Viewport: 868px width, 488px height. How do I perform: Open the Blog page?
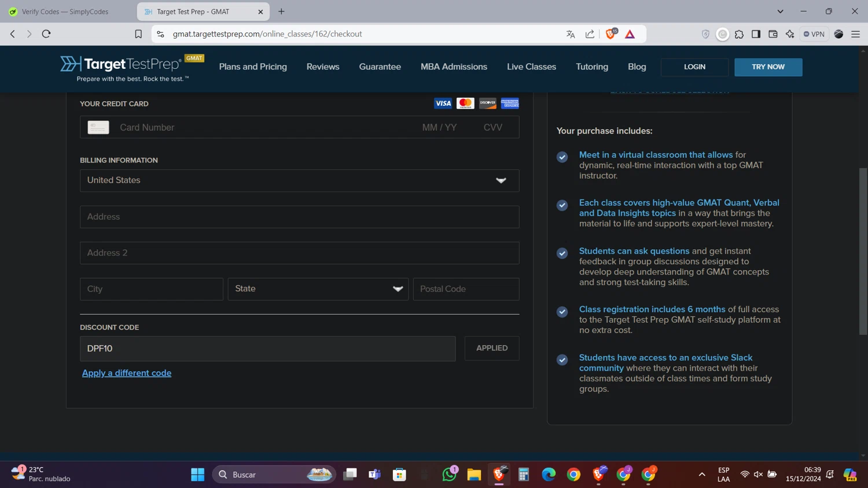[637, 67]
